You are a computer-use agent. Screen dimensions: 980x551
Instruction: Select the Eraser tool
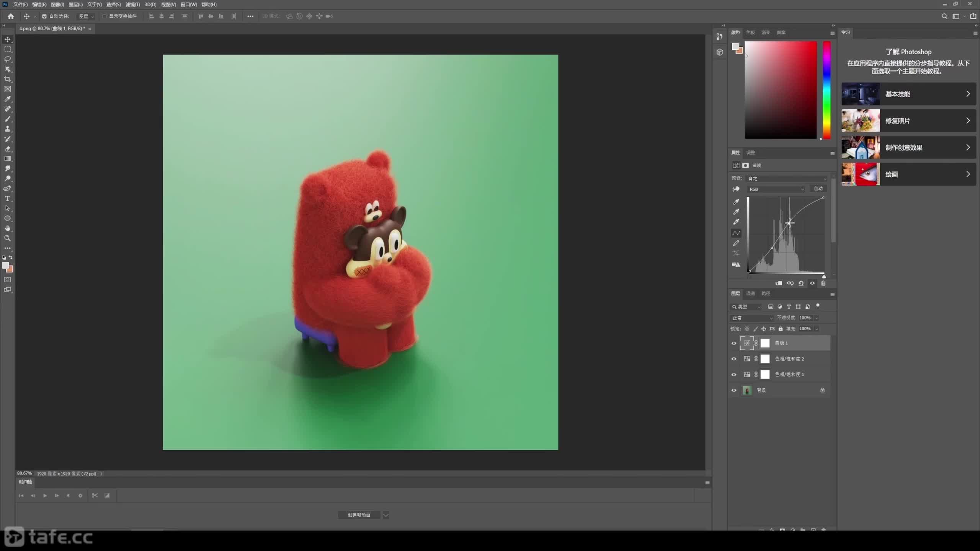click(x=8, y=149)
